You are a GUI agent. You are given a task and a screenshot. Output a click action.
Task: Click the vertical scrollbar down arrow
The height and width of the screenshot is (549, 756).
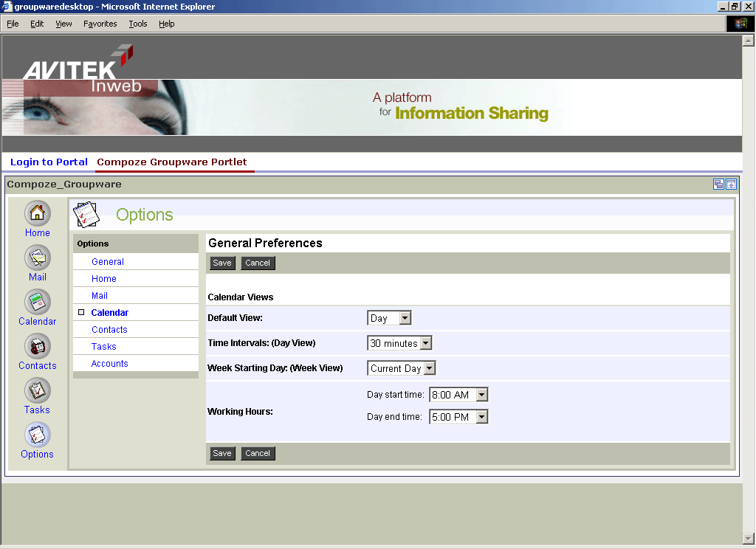coord(748,538)
